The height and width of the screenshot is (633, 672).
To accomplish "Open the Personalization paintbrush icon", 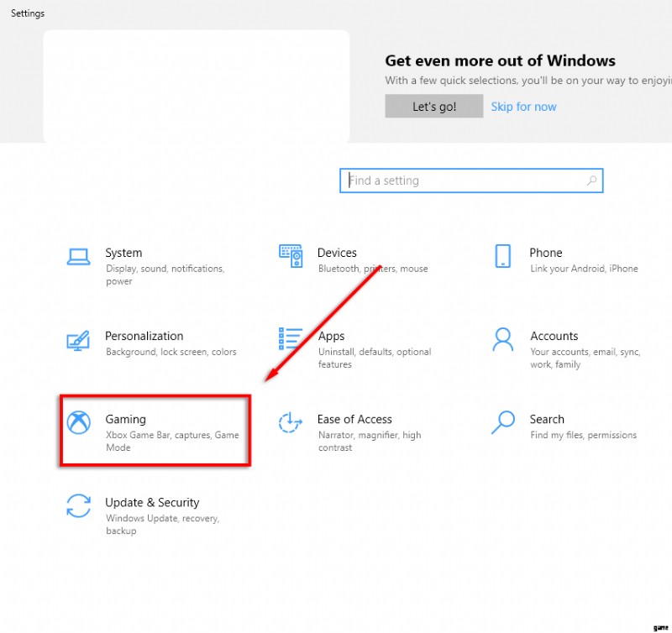I will [x=78, y=341].
